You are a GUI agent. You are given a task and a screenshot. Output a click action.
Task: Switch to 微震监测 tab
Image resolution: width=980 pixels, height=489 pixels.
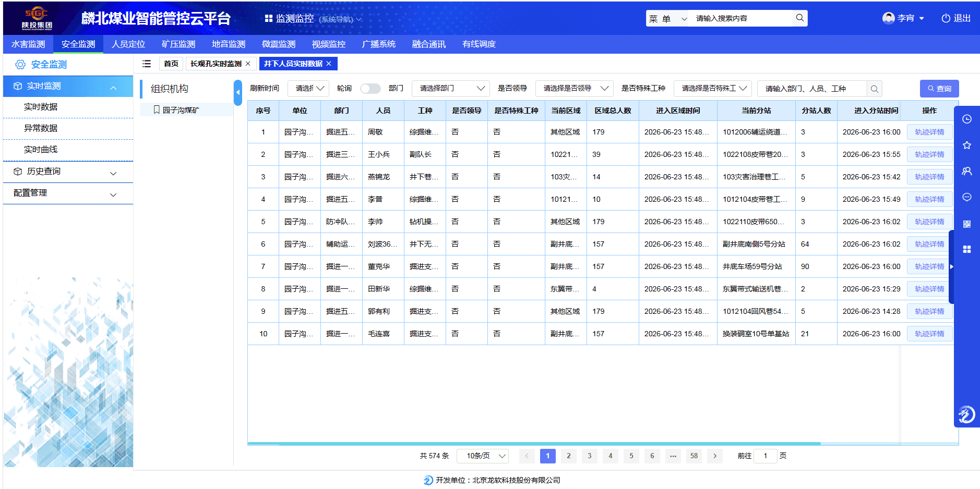(x=279, y=44)
